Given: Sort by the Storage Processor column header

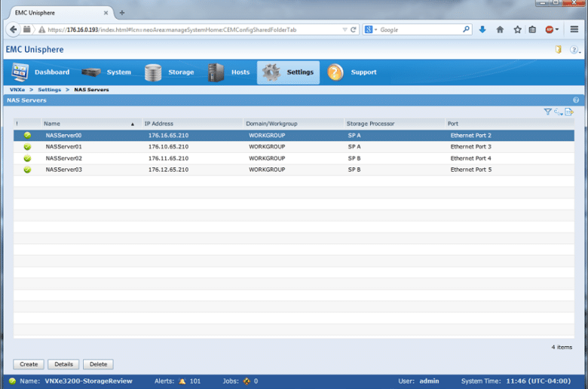Looking at the screenshot, I should coord(394,124).
